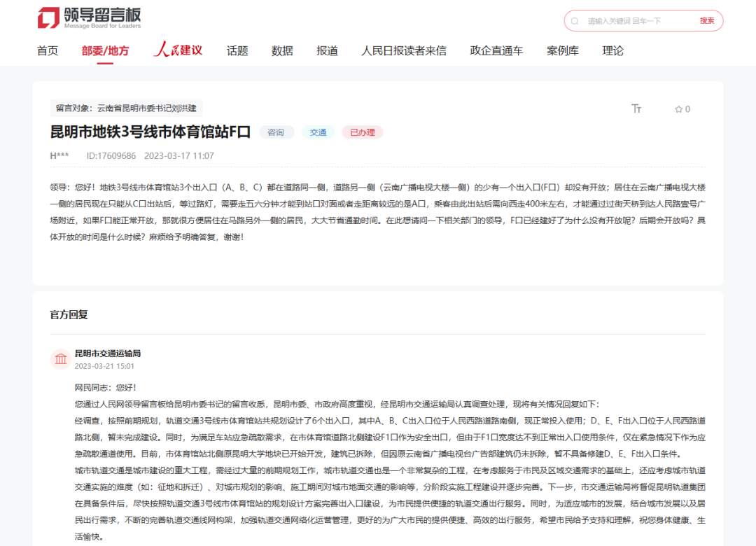Open the 案例库 tab
Image resolution: width=756 pixels, height=546 pixels.
click(563, 50)
